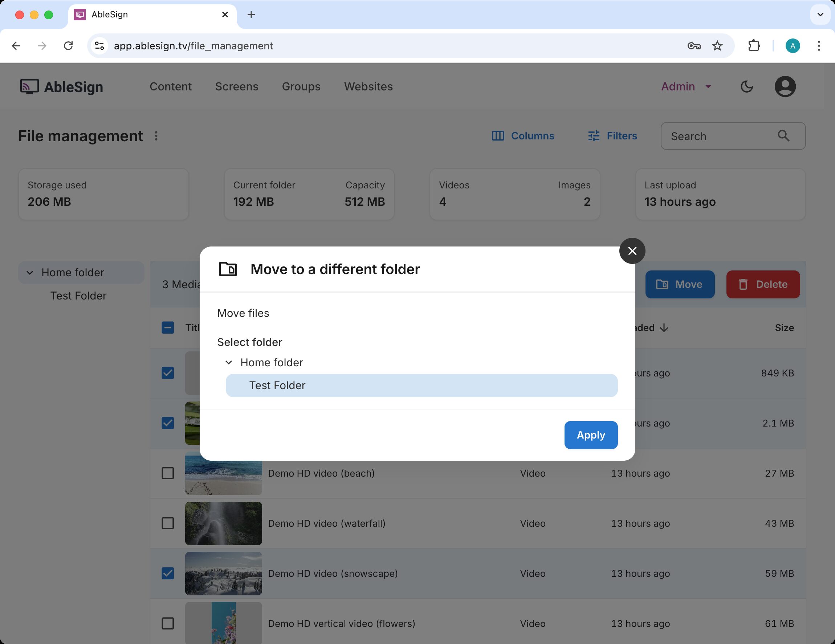Sort by the Uploaded column arrow
This screenshot has width=835, height=644.
(x=664, y=328)
